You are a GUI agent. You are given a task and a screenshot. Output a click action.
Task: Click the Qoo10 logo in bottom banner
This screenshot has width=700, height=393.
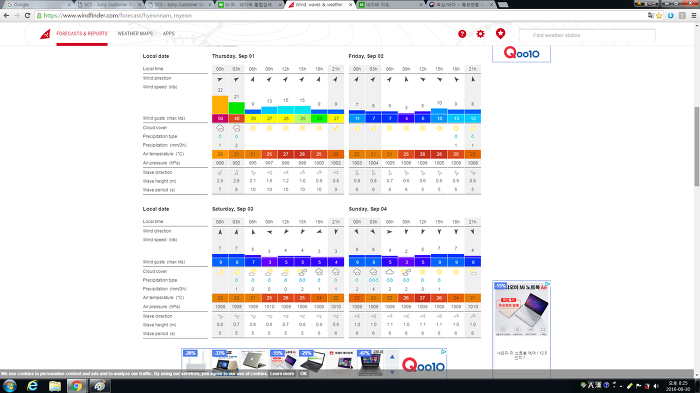(x=423, y=365)
